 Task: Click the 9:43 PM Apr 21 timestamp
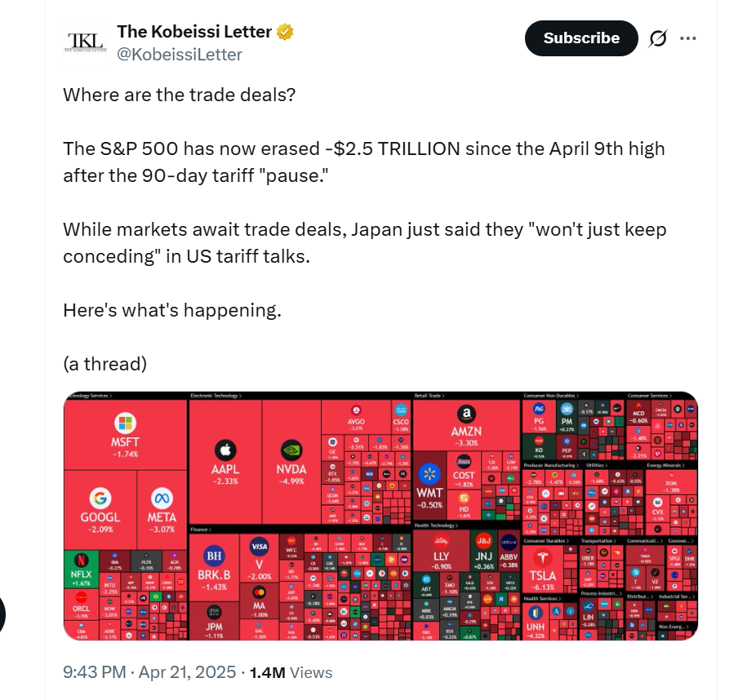(x=149, y=672)
